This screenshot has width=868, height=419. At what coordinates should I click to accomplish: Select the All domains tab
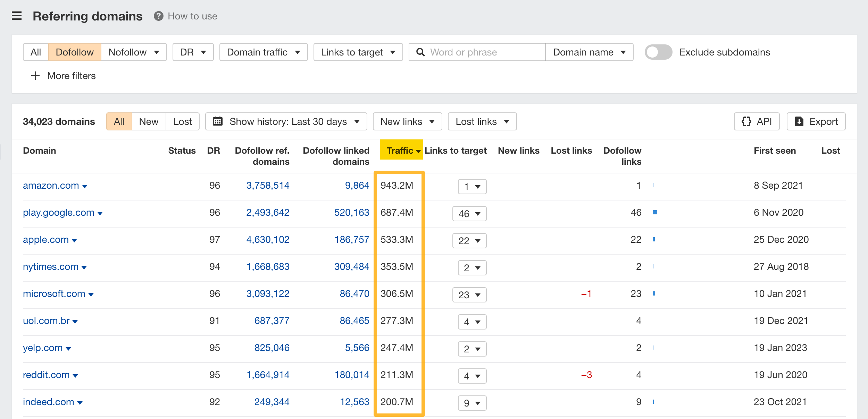click(x=119, y=121)
